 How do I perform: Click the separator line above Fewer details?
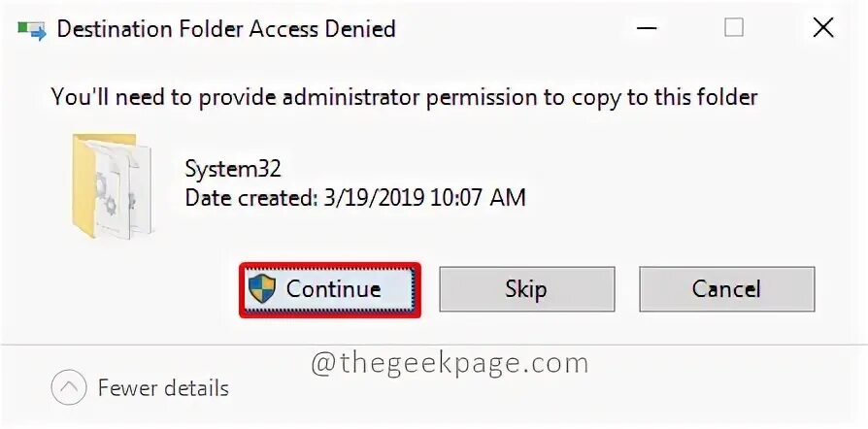434,344
